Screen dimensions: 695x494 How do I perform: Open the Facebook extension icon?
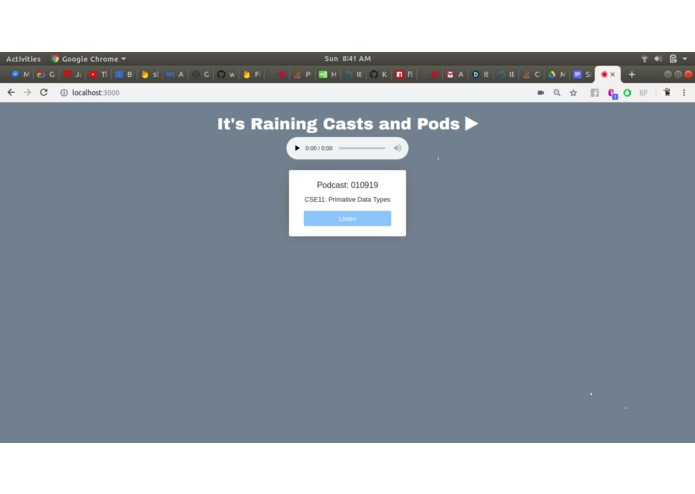594,93
